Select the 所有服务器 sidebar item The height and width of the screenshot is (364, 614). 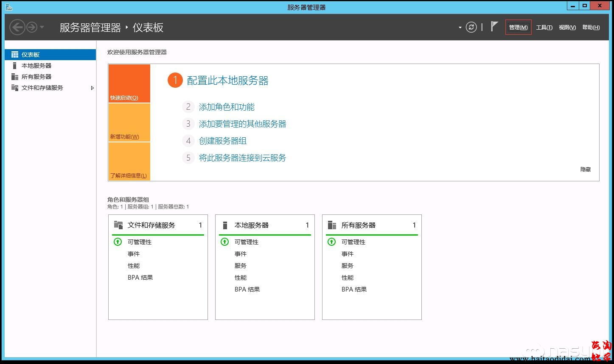point(36,77)
